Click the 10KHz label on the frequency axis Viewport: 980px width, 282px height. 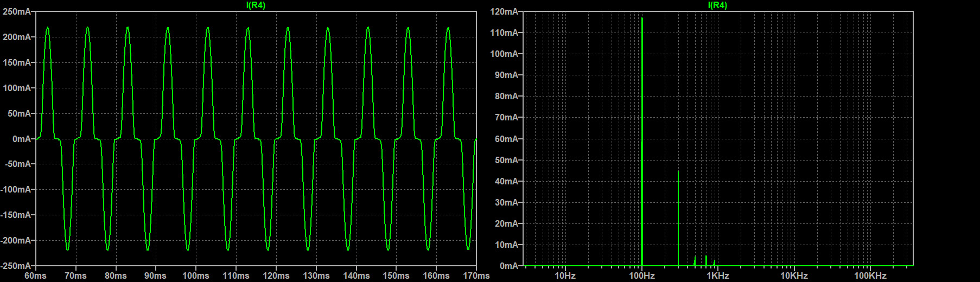pos(794,275)
